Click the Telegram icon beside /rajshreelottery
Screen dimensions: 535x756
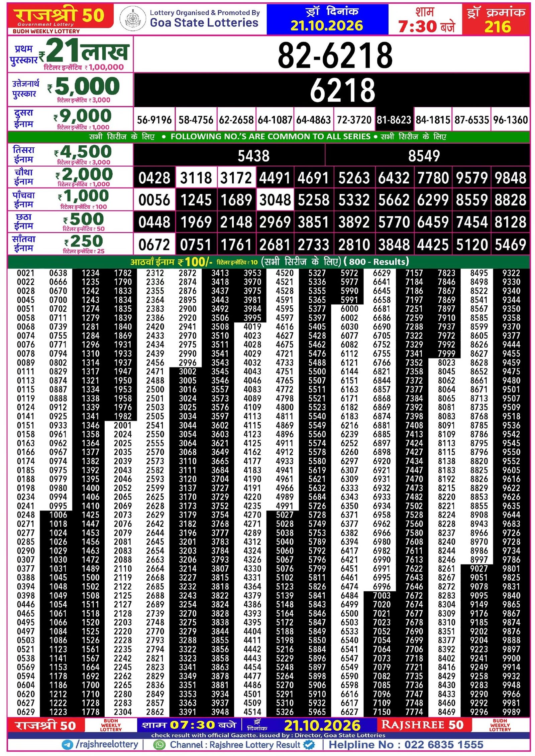[x=68, y=745]
